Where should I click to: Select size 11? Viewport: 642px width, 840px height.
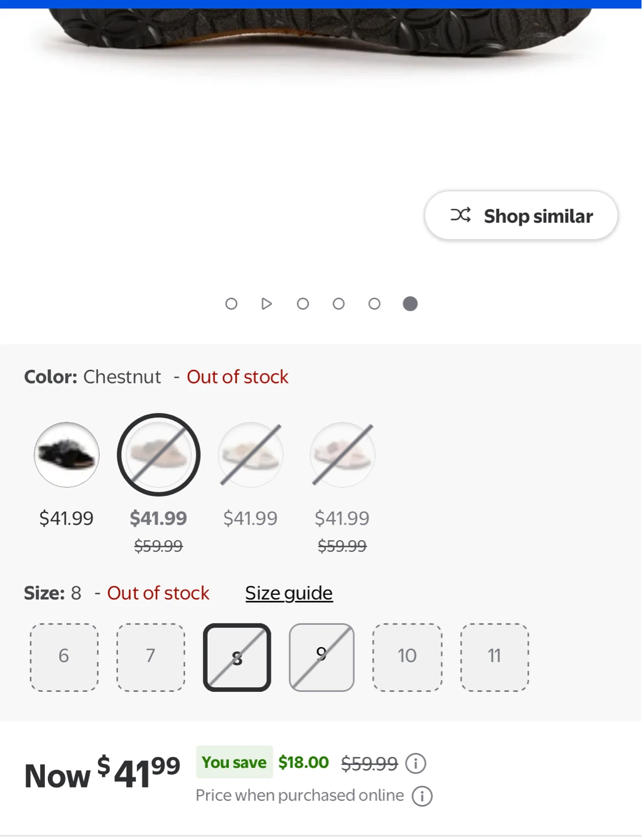(494, 657)
